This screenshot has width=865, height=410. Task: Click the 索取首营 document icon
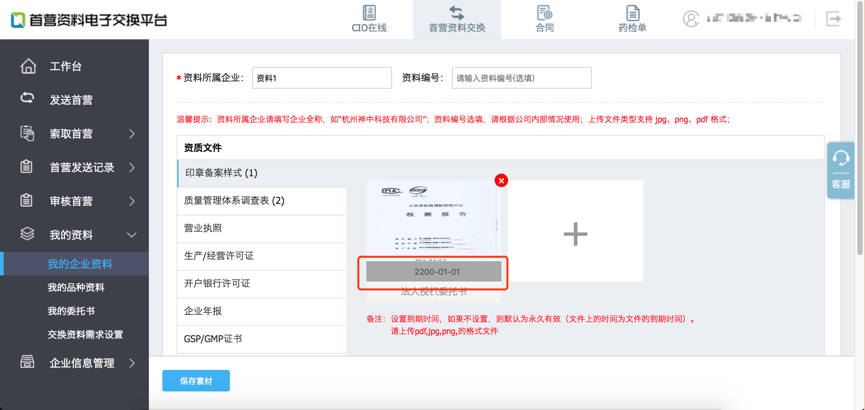click(x=28, y=134)
